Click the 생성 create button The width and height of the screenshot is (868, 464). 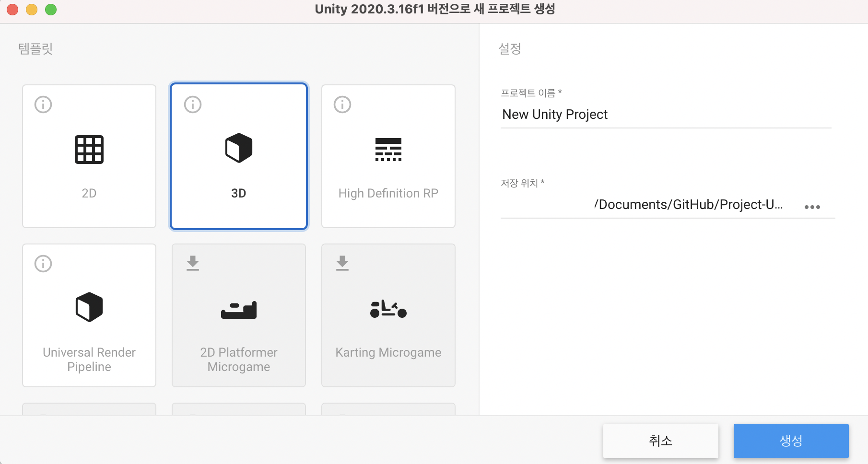[x=791, y=441]
